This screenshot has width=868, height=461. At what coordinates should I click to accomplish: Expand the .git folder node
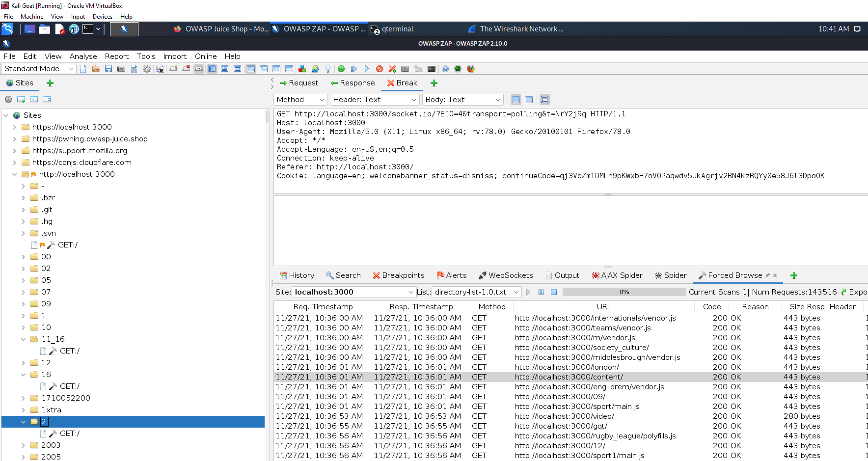[x=23, y=210]
